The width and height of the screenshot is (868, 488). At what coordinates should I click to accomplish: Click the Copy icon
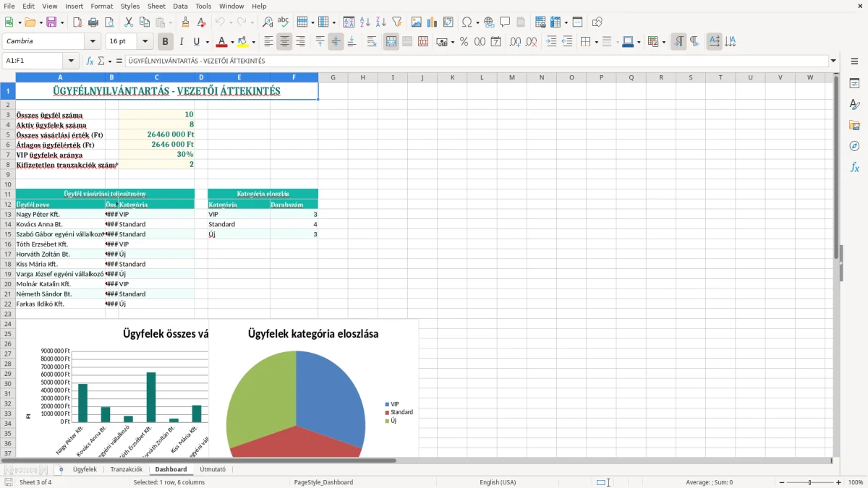(145, 22)
